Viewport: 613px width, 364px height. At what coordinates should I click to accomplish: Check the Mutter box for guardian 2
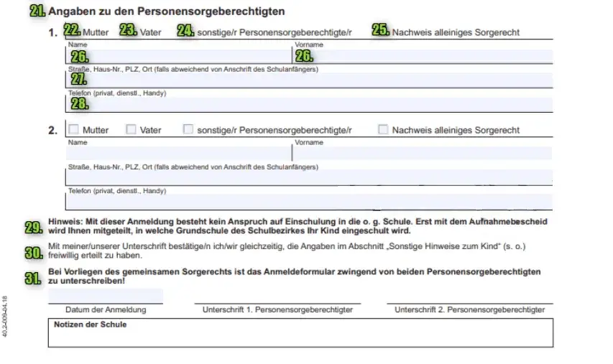point(73,130)
